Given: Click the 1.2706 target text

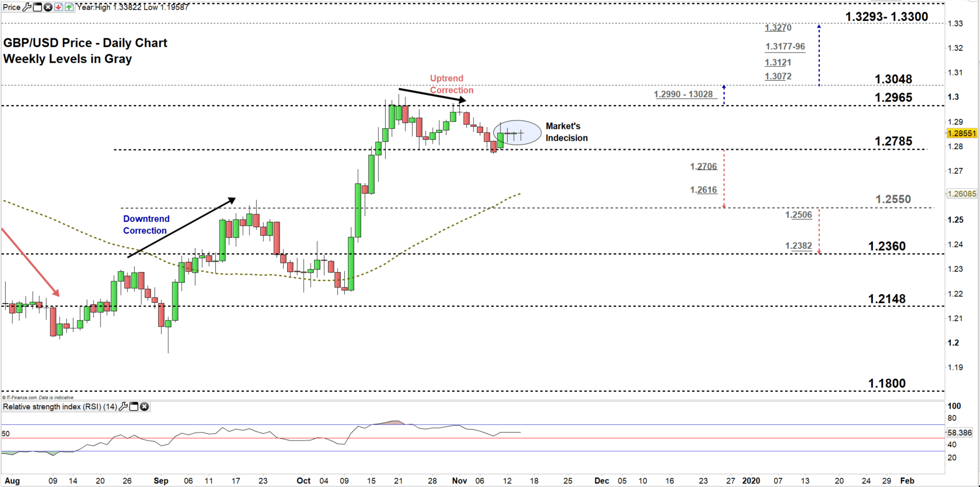Looking at the screenshot, I should pos(703,166).
